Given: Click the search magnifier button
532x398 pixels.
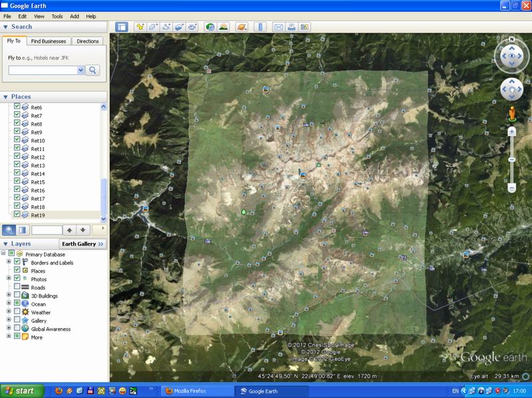Looking at the screenshot, I should click(x=92, y=70).
